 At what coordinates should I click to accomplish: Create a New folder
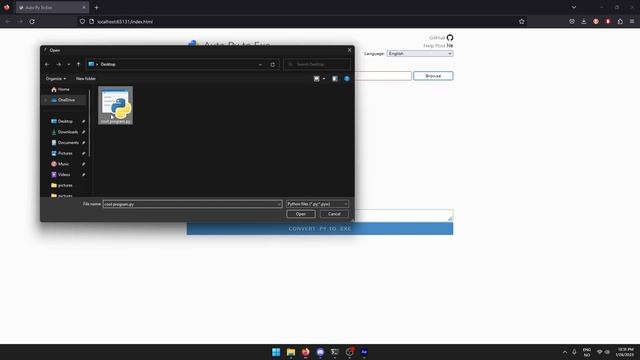click(86, 79)
